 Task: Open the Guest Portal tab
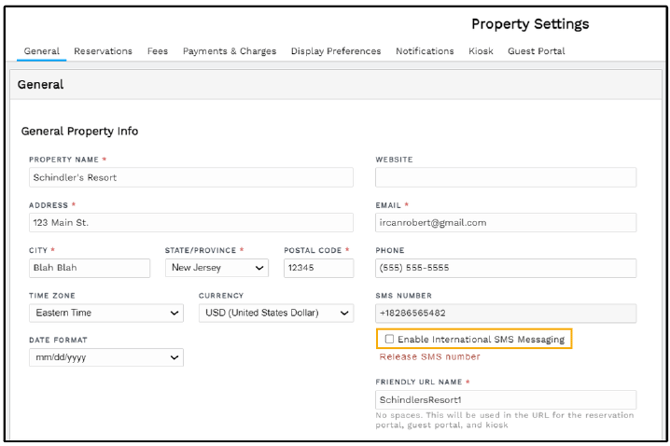536,51
